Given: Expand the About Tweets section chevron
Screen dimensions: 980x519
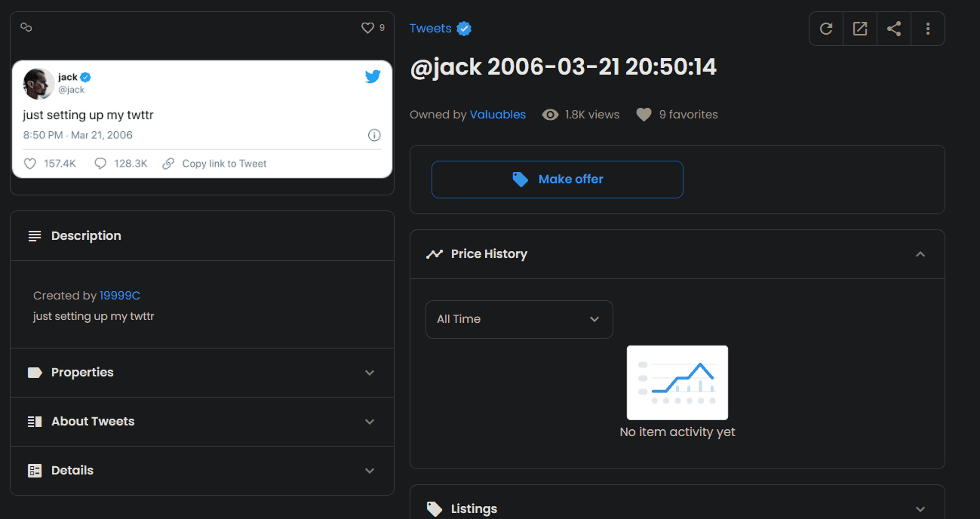Looking at the screenshot, I should (370, 422).
